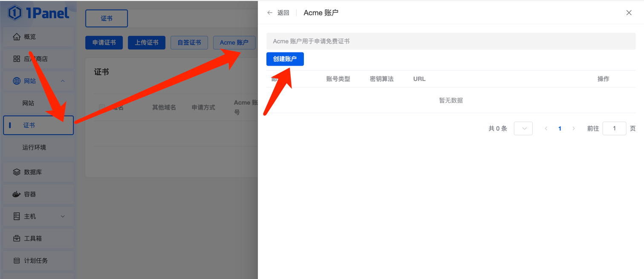Open the 计划任务 calendar icon
The height and width of the screenshot is (279, 644).
(x=17, y=261)
